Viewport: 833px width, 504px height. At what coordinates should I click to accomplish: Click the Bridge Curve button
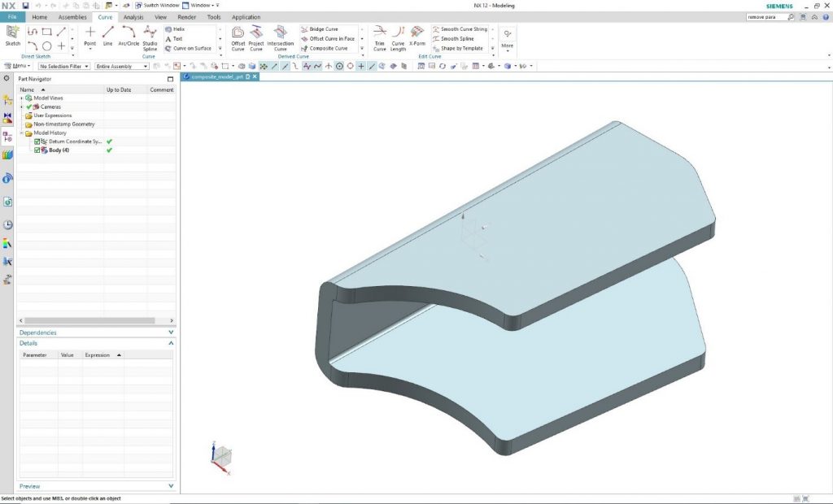(323, 29)
